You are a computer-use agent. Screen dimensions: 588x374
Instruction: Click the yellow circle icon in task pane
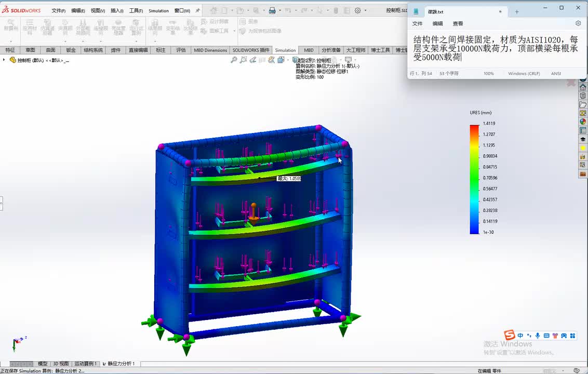583,148
